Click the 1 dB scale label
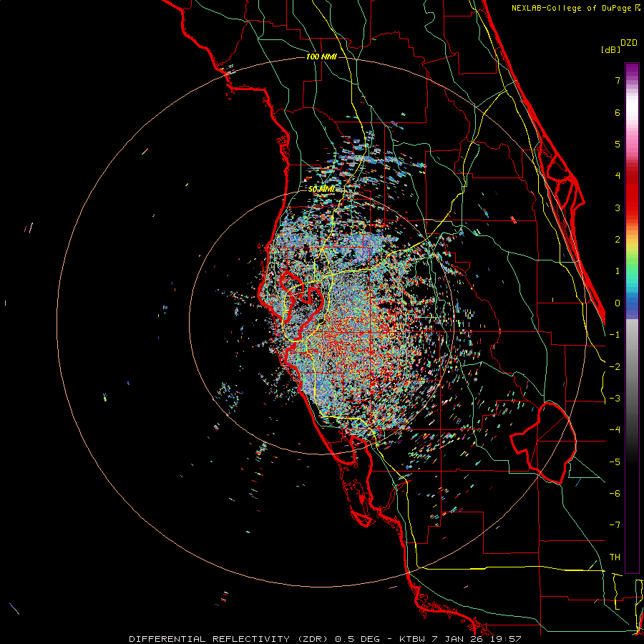 618,271
